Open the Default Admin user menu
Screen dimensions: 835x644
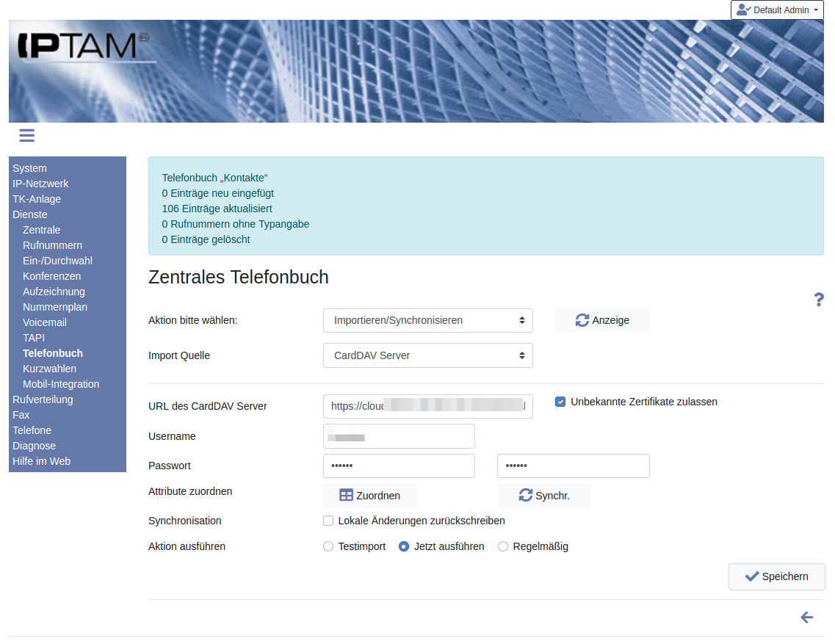click(x=777, y=10)
